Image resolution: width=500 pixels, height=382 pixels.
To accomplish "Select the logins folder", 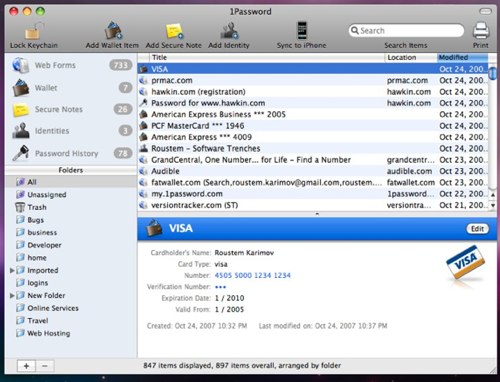I will click(71, 283).
